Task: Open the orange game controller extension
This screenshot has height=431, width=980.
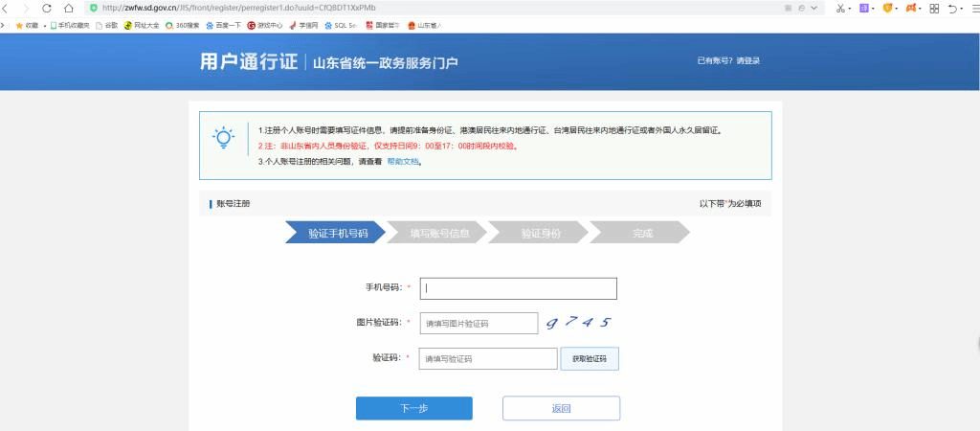Action: pos(911,8)
